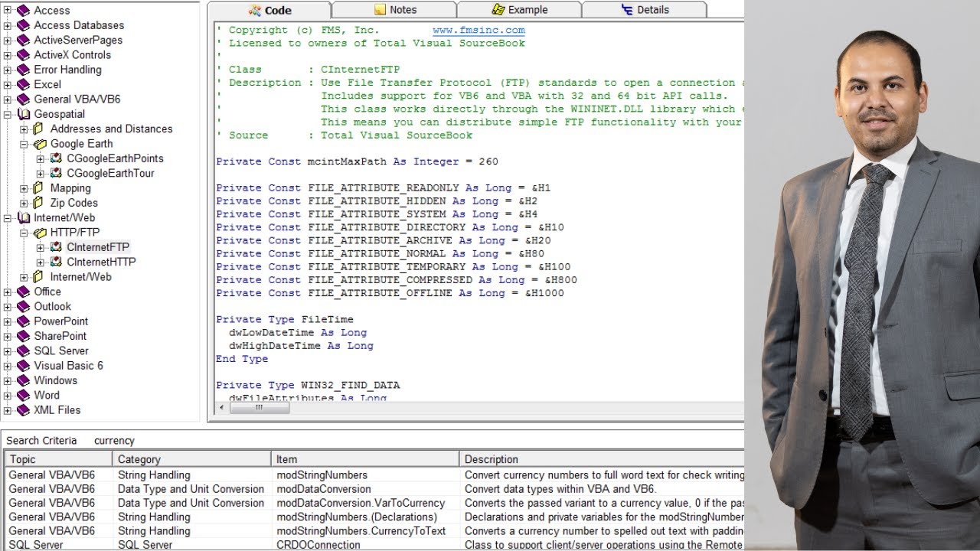Click the Google Earth open folder icon
The image size is (980, 551).
38,144
